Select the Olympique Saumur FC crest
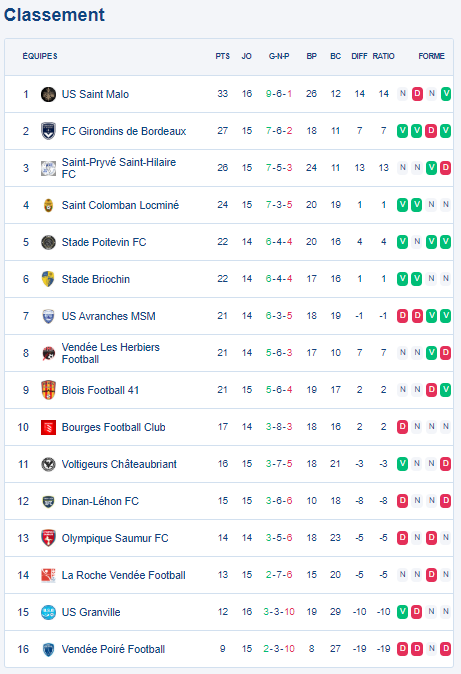This screenshot has width=461, height=674. [48, 538]
